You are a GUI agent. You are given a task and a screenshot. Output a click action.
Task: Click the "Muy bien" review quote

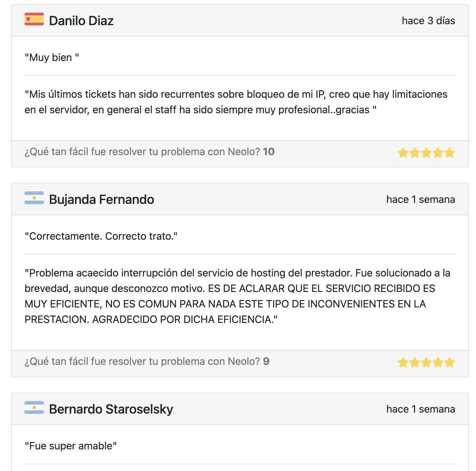52,57
